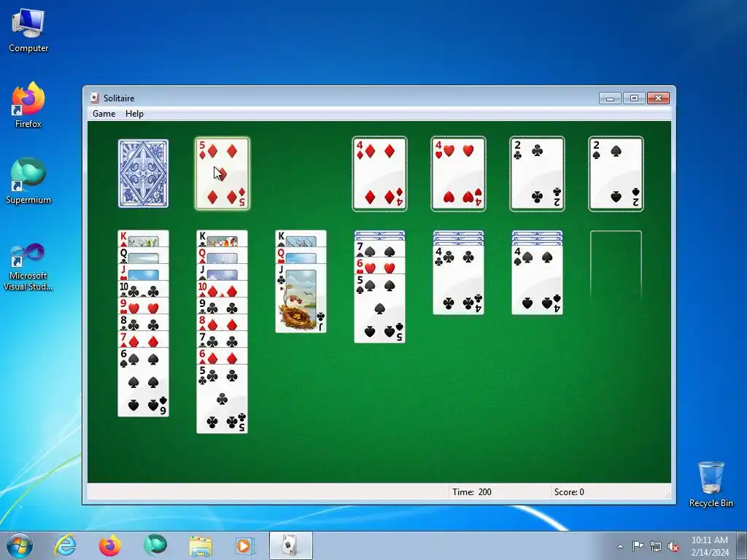Screen dimensions: 747x560
Task: Minimize the Solitaire window
Action: [610, 98]
